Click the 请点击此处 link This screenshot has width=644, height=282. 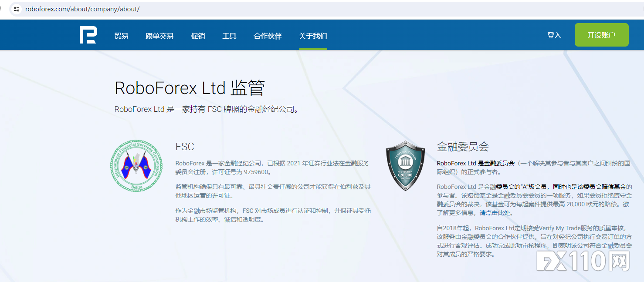tap(495, 213)
